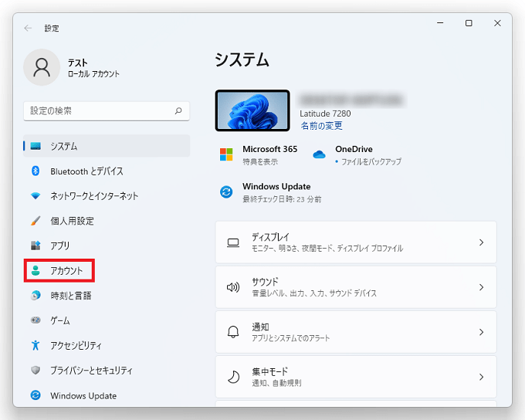Open the 集中モード settings card

tap(356, 377)
